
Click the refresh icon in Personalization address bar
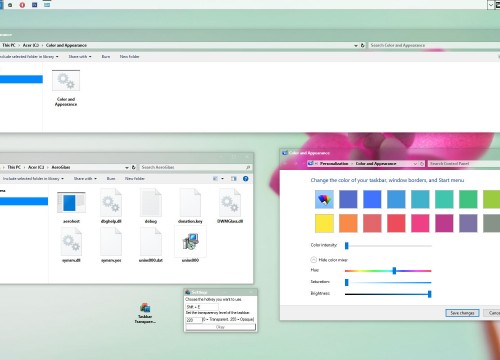click(x=422, y=164)
